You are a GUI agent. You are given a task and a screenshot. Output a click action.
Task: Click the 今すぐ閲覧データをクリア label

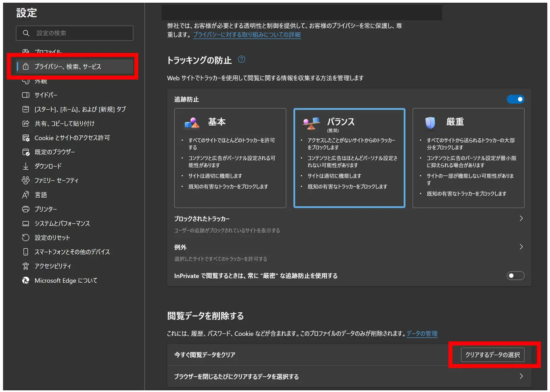coord(204,355)
